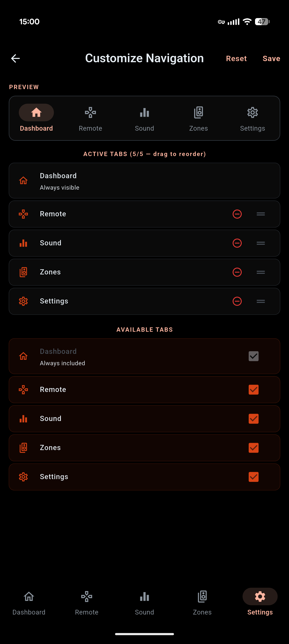Remove Settings from active tabs
Screen dimensions: 289x644
coord(237,301)
